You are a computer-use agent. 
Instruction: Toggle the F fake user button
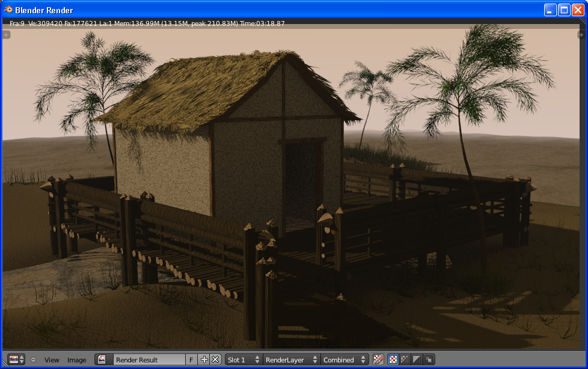(x=191, y=359)
